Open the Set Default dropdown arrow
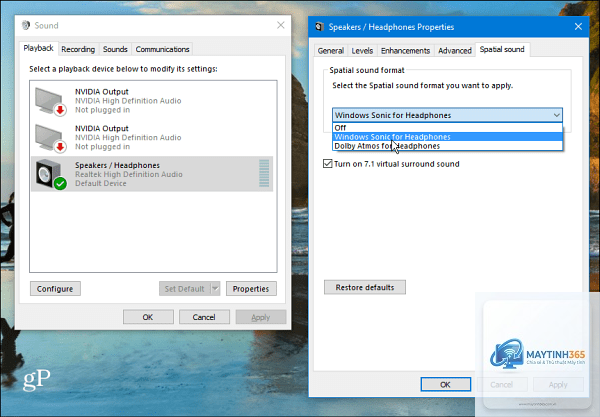The image size is (600, 417). tap(215, 289)
